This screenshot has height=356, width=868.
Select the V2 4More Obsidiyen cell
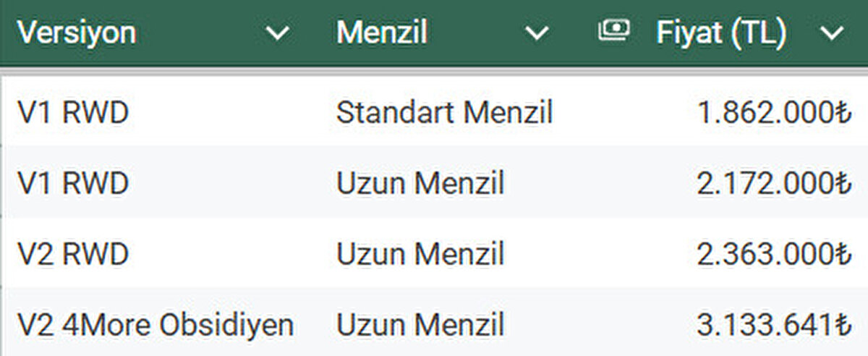point(155,325)
